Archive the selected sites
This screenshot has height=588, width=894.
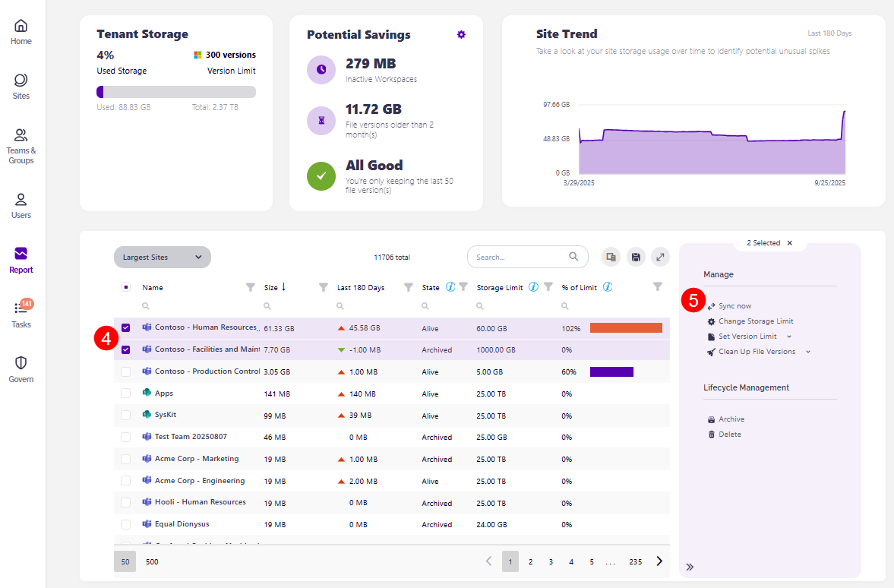point(731,419)
